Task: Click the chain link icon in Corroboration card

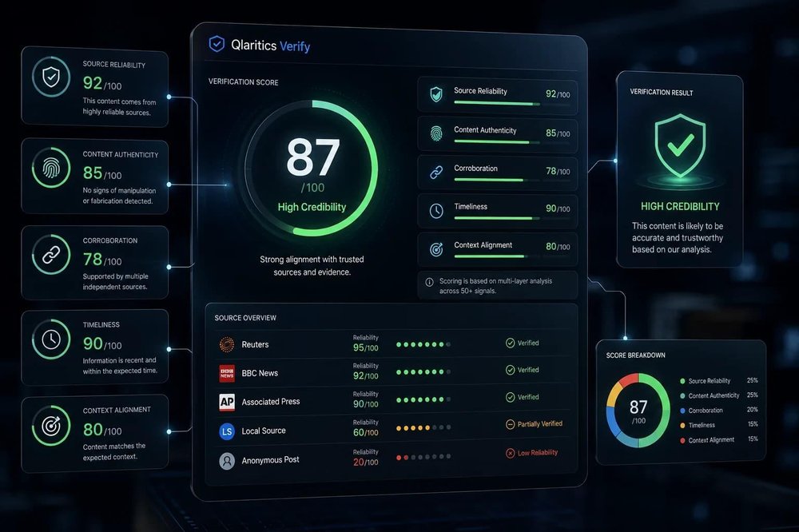Action: pyautogui.click(x=51, y=255)
